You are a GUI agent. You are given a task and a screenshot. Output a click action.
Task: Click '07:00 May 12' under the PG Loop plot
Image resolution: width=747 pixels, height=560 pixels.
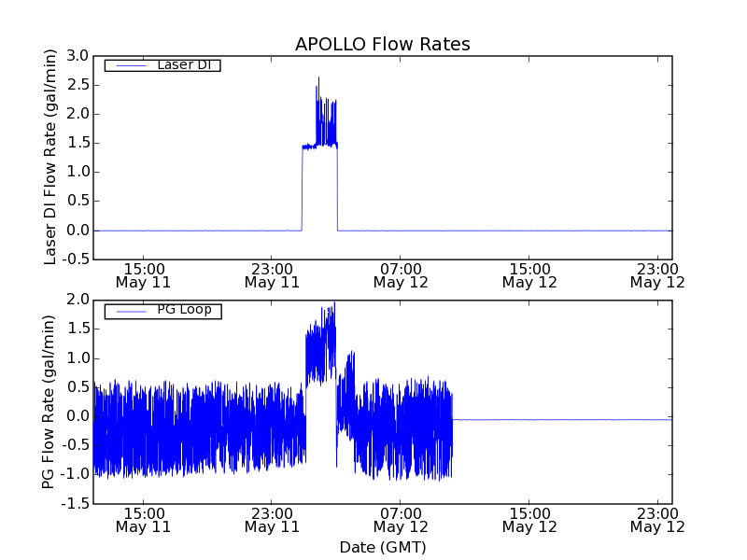[x=401, y=521]
